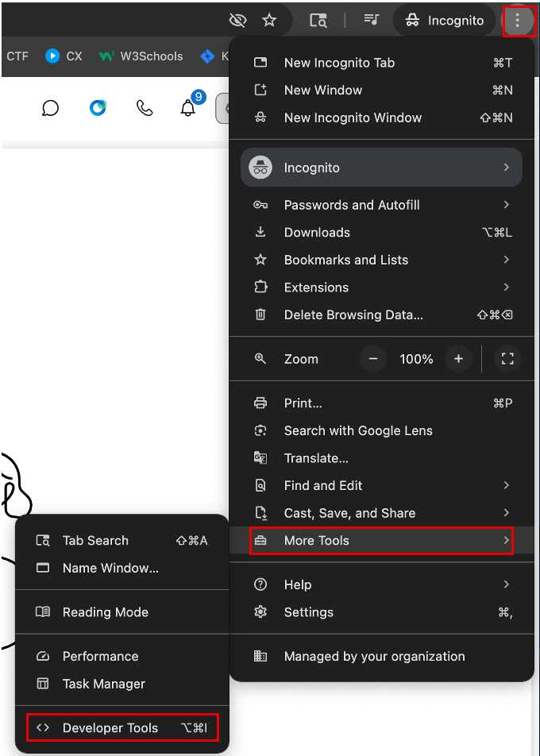Open Task Manager from More Tools
This screenshot has height=756, width=540.
103,684
